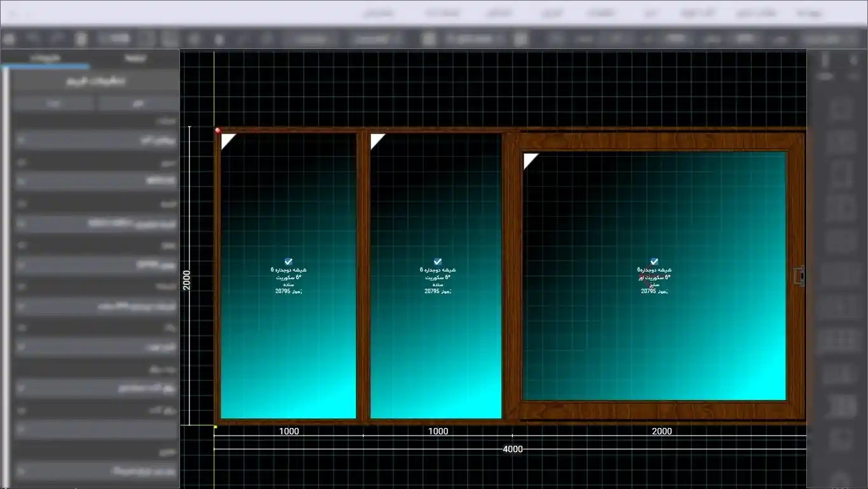This screenshot has width=868, height=489.
Task: Click the red anchor point at the frame corner
Action: point(217,130)
